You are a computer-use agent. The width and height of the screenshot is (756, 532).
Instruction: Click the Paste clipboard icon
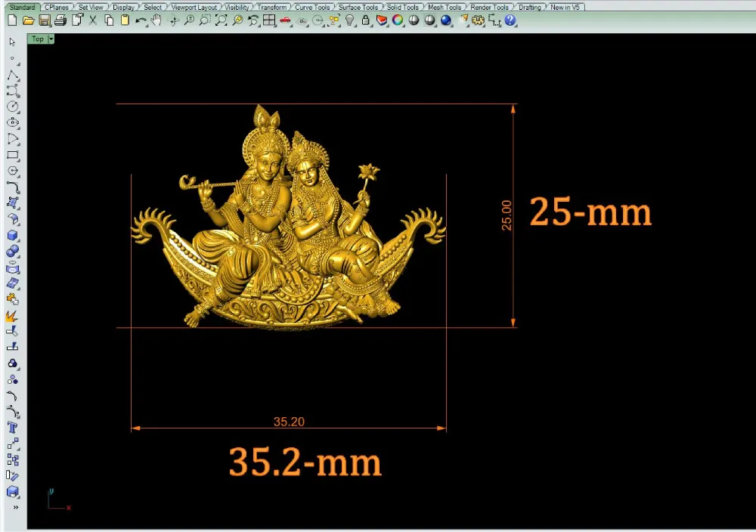[125, 20]
